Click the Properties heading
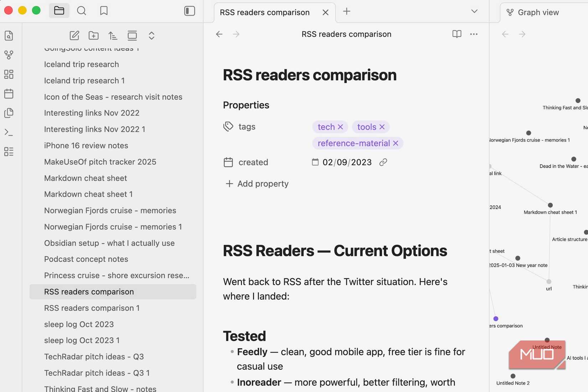This screenshot has width=588, height=392. pos(246,105)
